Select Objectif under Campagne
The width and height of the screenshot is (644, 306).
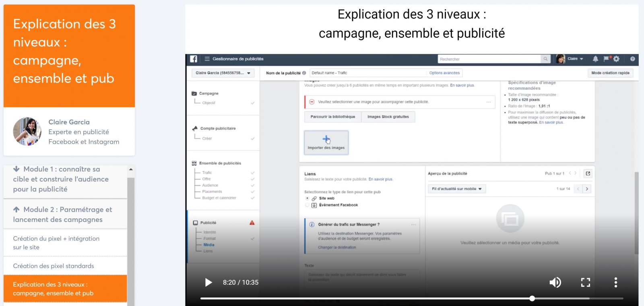[208, 103]
